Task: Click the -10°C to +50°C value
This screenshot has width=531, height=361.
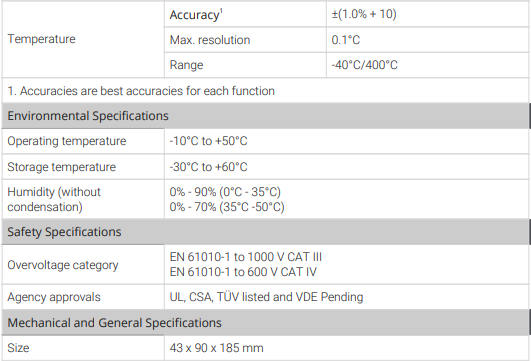Action: point(208,141)
